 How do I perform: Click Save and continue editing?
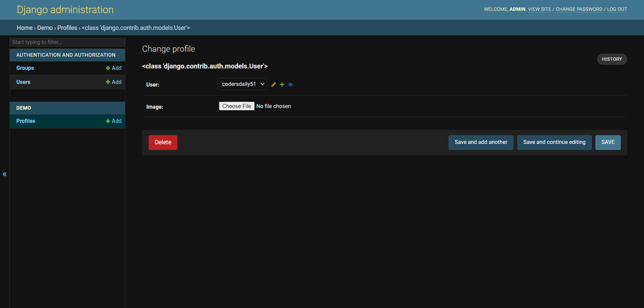[x=554, y=142]
